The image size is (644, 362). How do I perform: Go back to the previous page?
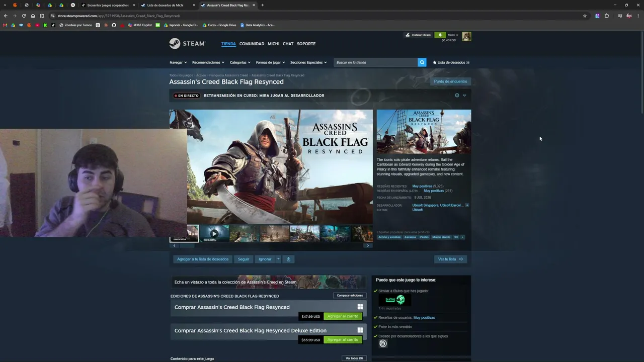[6, 16]
